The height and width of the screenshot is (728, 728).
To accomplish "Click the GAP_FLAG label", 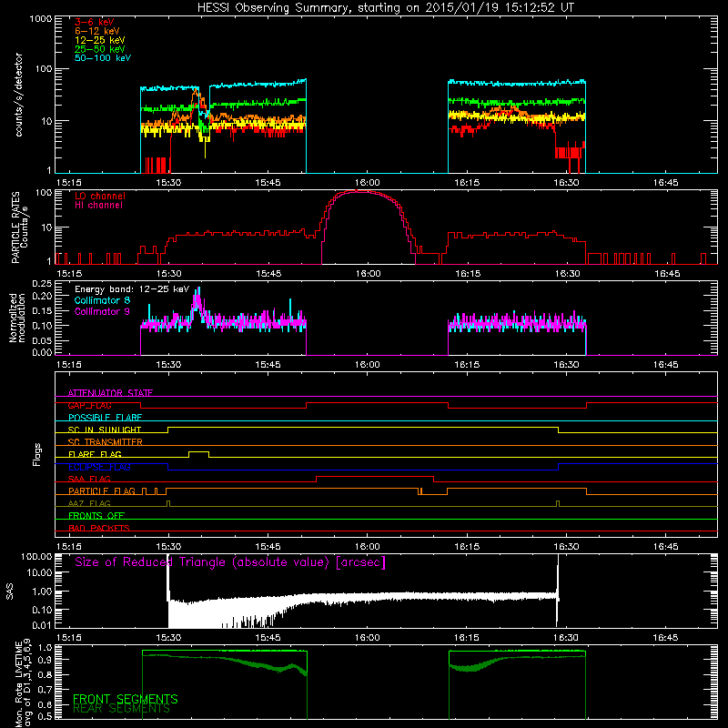I will click(89, 405).
